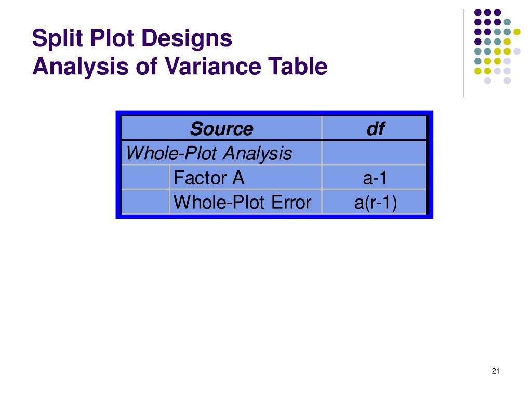Click the slide number 21
Screen dimensions: 532x399
click(495, 371)
